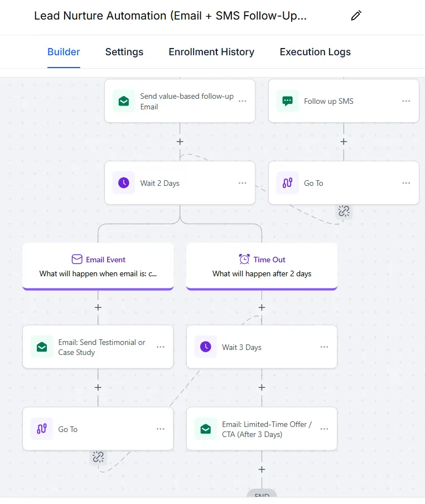The width and height of the screenshot is (425, 504).
Task: Click the purple clock icon on Wait 2 Days
Action: coord(123,183)
